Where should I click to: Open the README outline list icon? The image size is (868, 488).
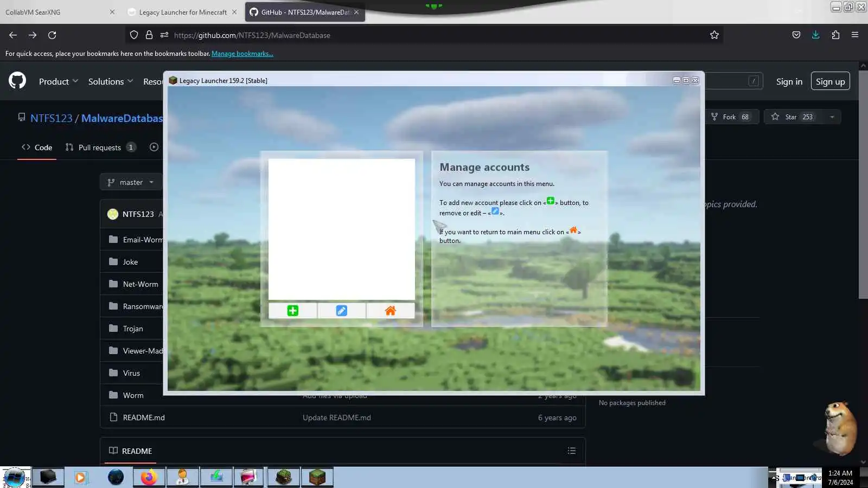coord(571,451)
